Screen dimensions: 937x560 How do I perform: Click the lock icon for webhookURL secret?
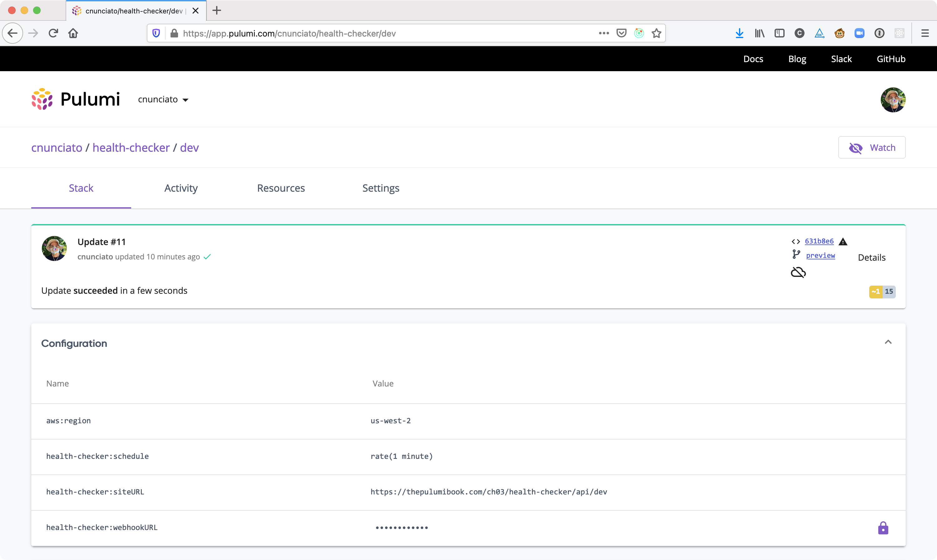883,528
